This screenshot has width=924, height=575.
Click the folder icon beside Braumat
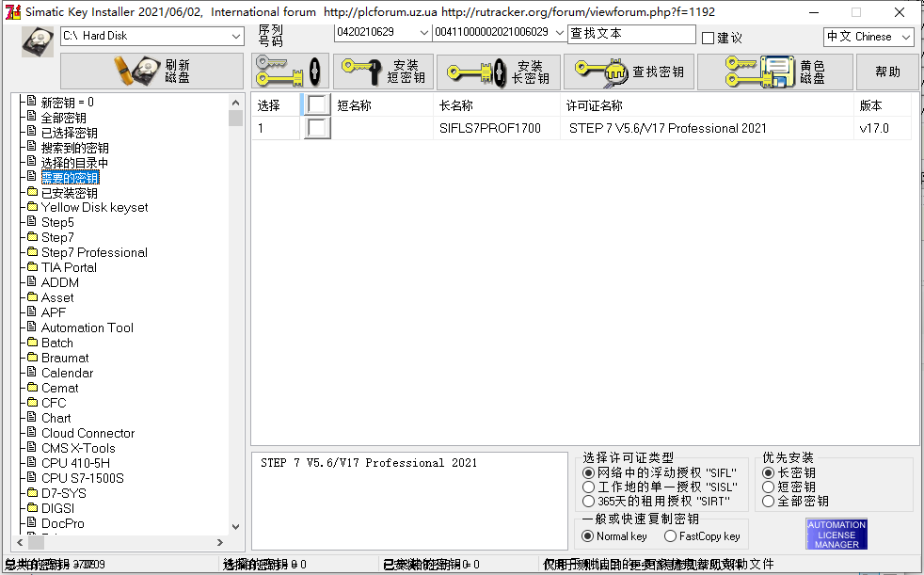click(x=32, y=358)
